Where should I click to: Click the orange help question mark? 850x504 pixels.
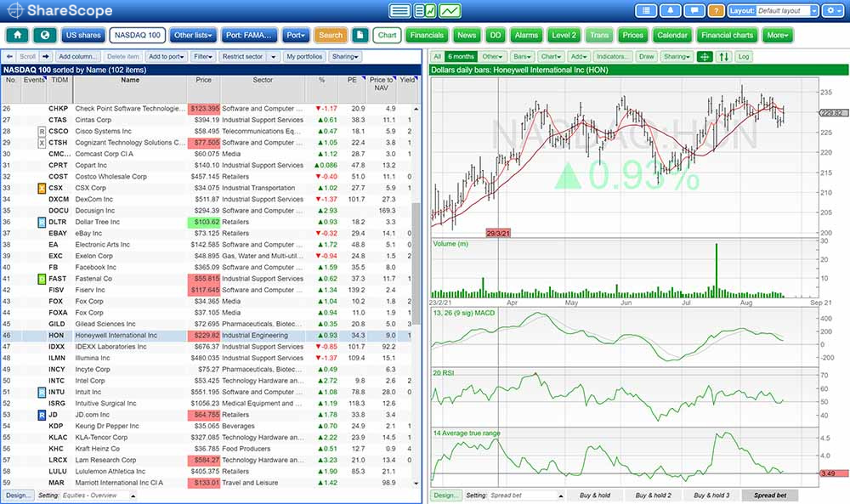716,11
